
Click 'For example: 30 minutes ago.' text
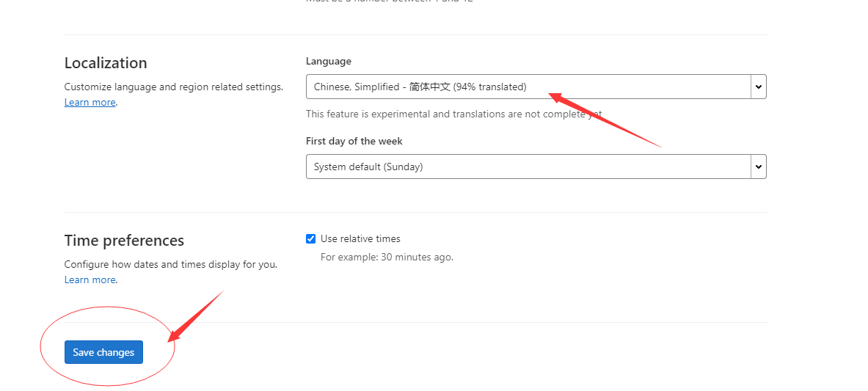(x=387, y=257)
